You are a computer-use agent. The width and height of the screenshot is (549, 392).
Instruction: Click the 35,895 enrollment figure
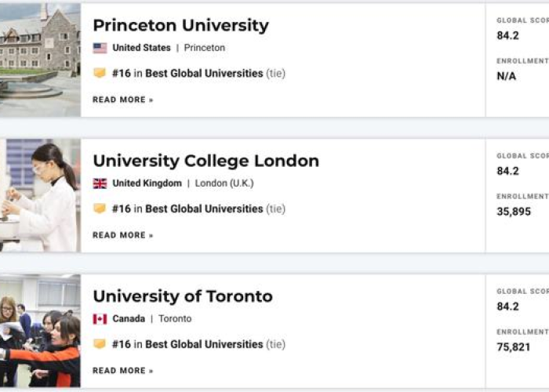[x=514, y=212]
